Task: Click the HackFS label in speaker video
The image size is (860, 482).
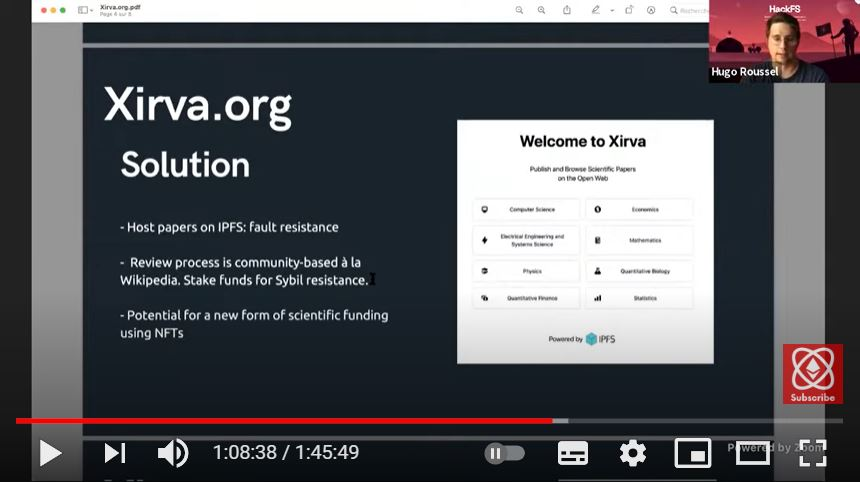Action: [784, 9]
